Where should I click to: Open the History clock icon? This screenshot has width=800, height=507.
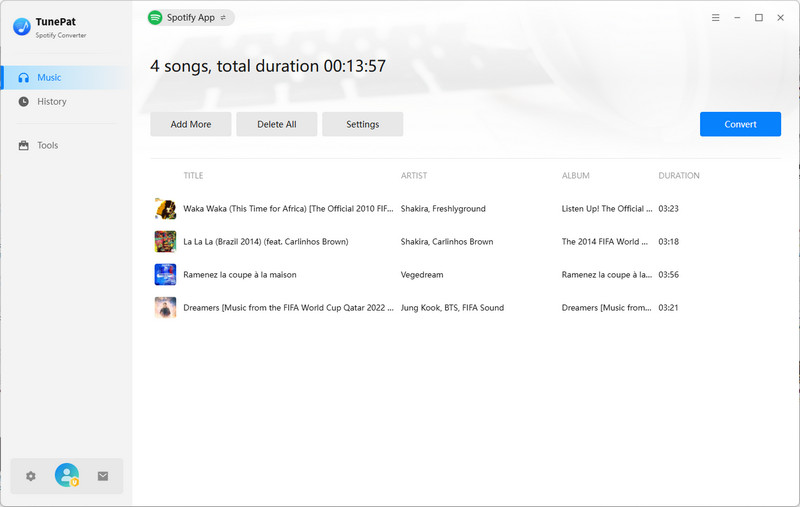[23, 102]
